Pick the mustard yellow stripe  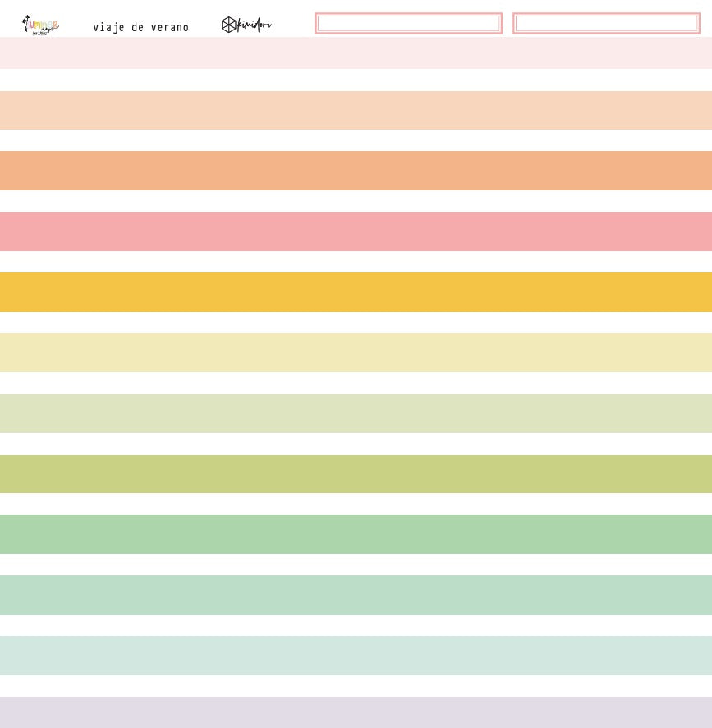coord(356,292)
